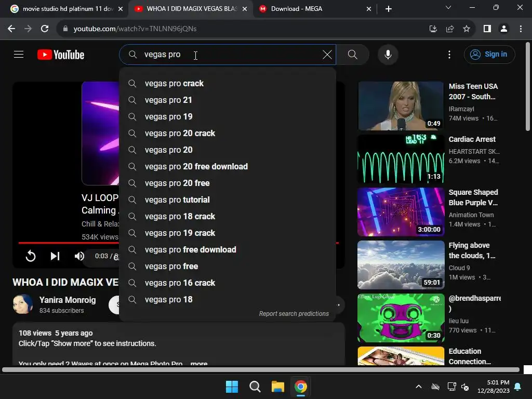Expand the tab search chevron

[448, 7]
